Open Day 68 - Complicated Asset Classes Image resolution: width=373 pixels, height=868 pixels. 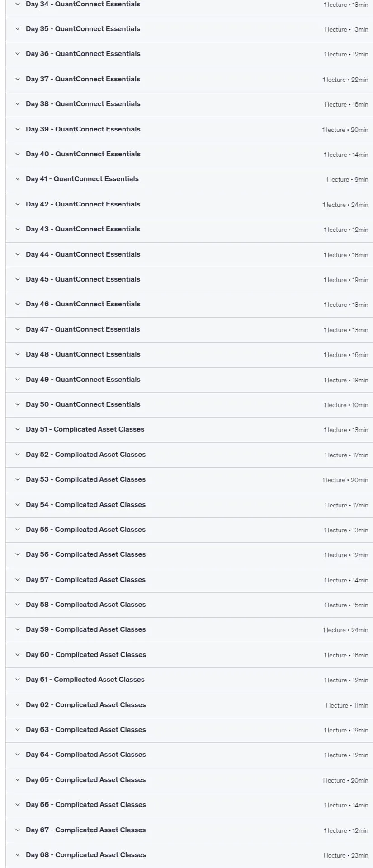pyautogui.click(x=189, y=855)
